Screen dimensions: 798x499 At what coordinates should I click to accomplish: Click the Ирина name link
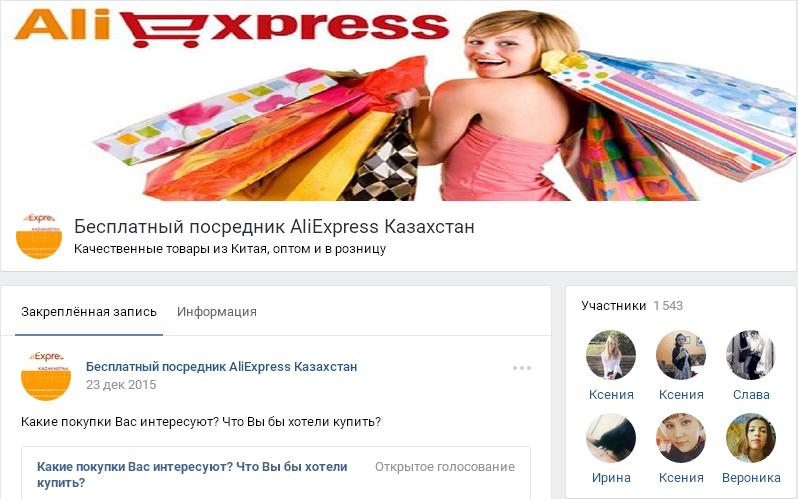tap(611, 478)
